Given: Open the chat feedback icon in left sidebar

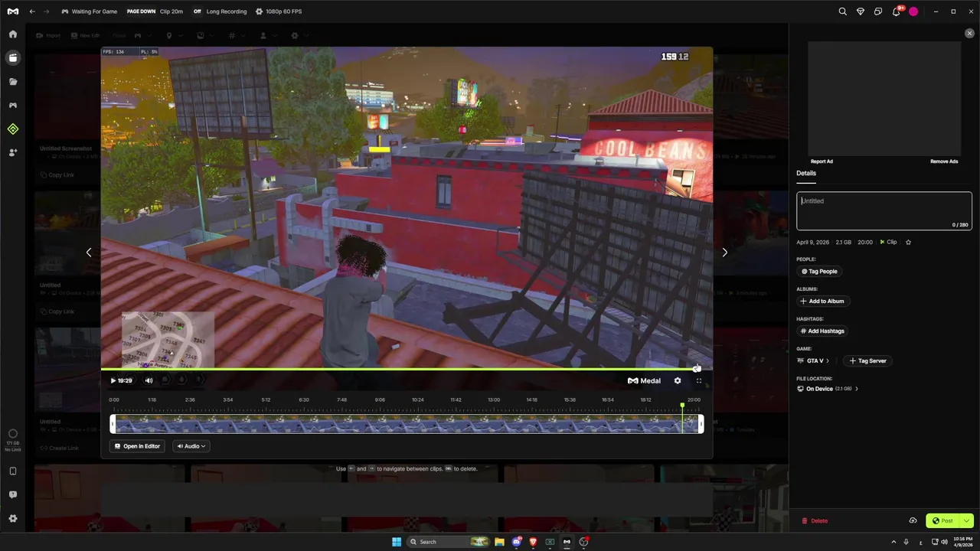Looking at the screenshot, I should (x=13, y=495).
